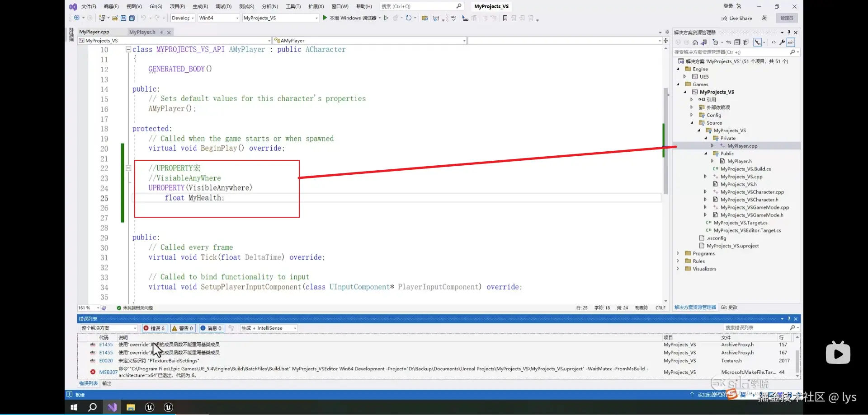Click the Solution Explorer search field
Viewport: 868px width, 415px height.
click(x=736, y=52)
